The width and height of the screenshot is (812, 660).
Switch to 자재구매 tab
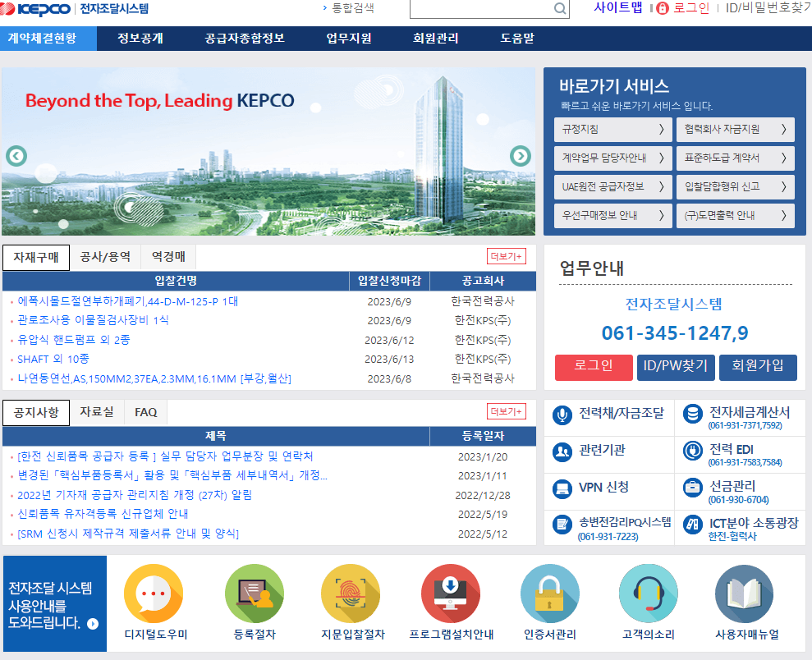click(x=36, y=257)
